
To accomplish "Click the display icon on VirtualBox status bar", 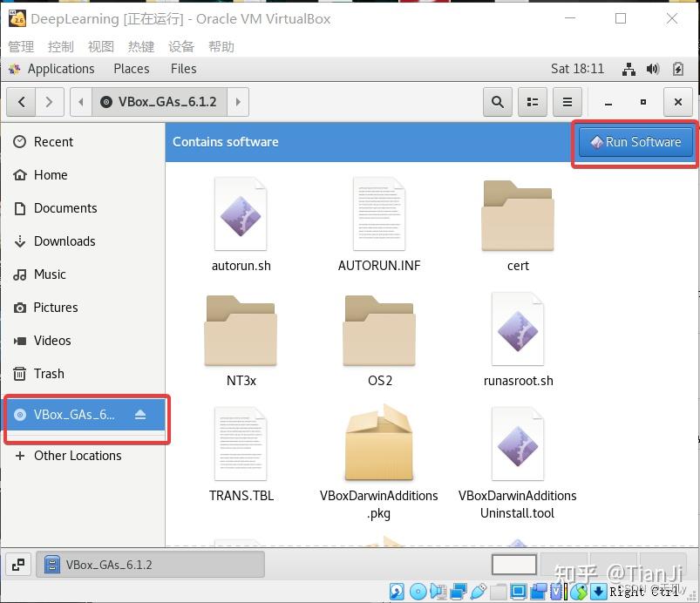I will (x=518, y=591).
